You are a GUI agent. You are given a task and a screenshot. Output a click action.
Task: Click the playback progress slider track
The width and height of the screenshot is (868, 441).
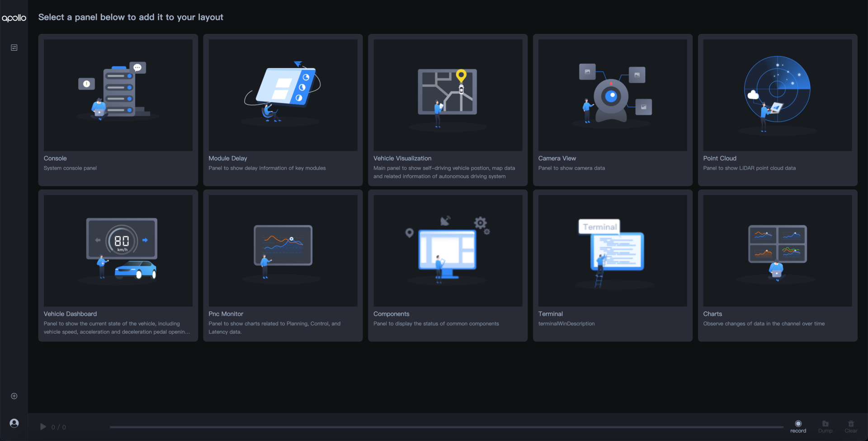click(x=446, y=427)
